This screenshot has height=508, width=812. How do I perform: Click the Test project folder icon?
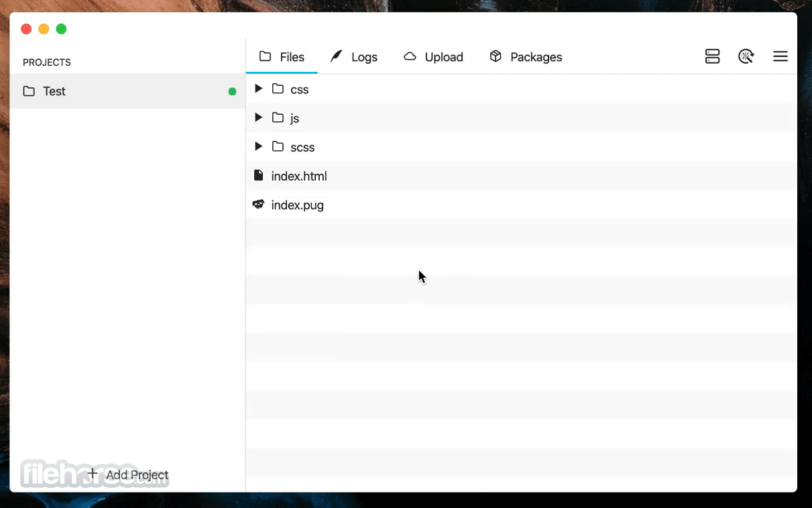tap(29, 91)
